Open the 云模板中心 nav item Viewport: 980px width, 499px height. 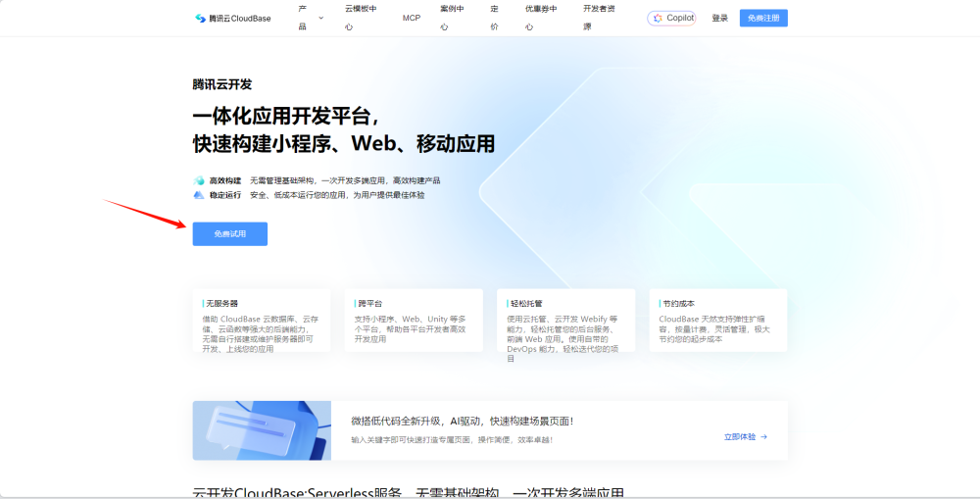coord(361,18)
